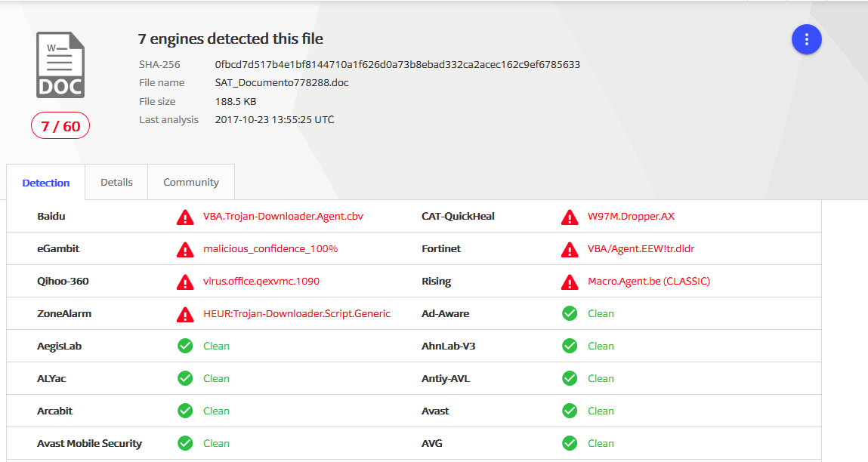
Task: Click the Clean result for AegisLab
Action: pos(216,346)
